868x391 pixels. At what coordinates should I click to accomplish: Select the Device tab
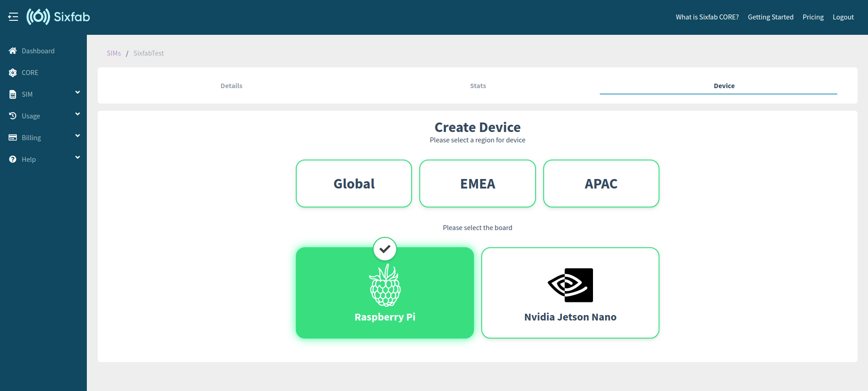[724, 85]
